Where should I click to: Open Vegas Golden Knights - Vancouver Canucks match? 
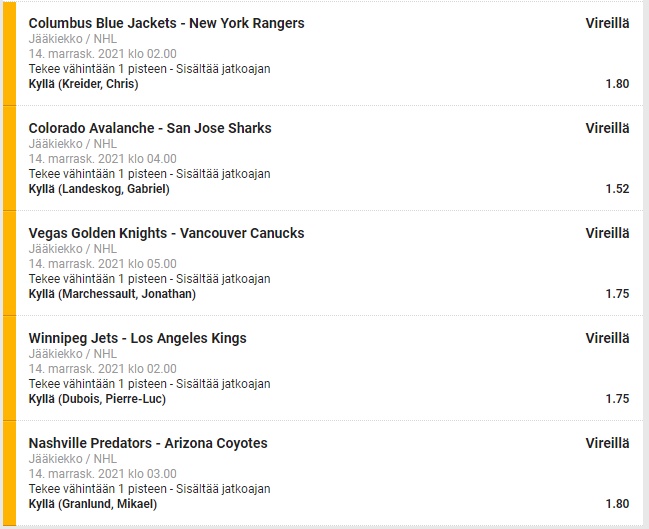(166, 233)
